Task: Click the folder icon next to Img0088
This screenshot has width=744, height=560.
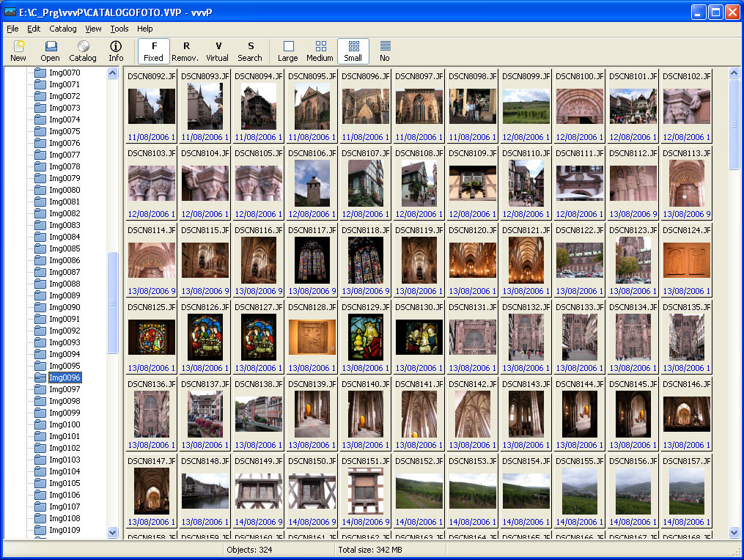Action: click(x=40, y=284)
